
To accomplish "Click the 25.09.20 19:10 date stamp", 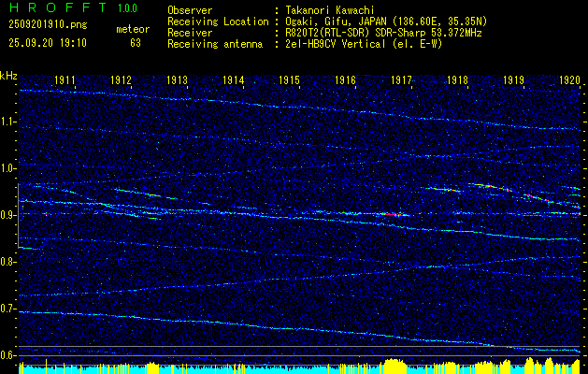I will pos(45,42).
